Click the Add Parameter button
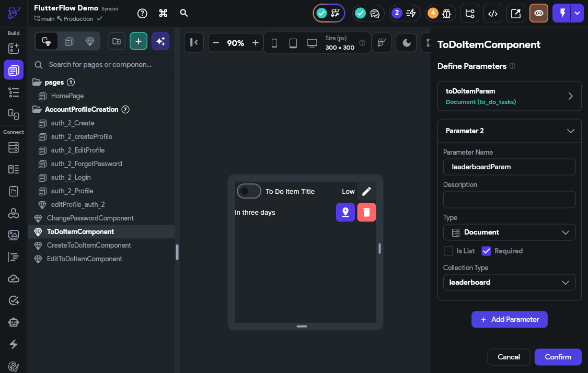Viewport: 588px width, 373px height. pyautogui.click(x=509, y=319)
